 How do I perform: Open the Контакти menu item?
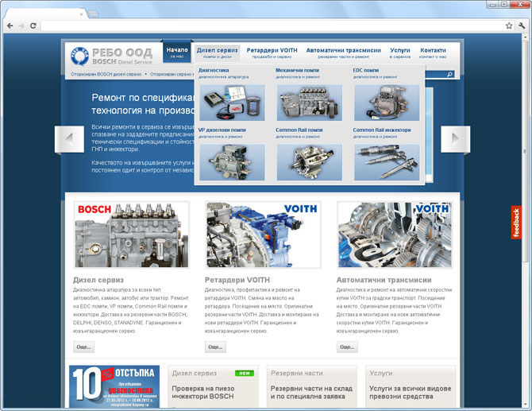[433, 52]
